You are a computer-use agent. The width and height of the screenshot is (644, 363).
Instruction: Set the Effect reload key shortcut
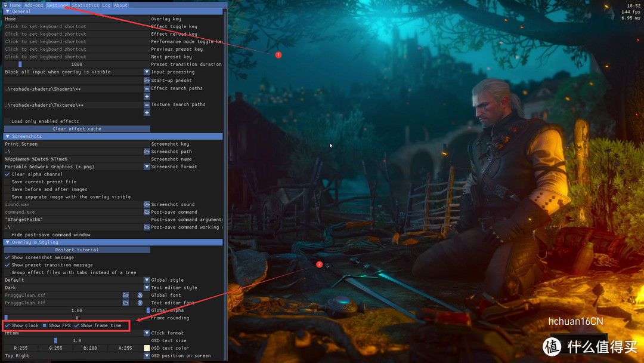point(77,34)
